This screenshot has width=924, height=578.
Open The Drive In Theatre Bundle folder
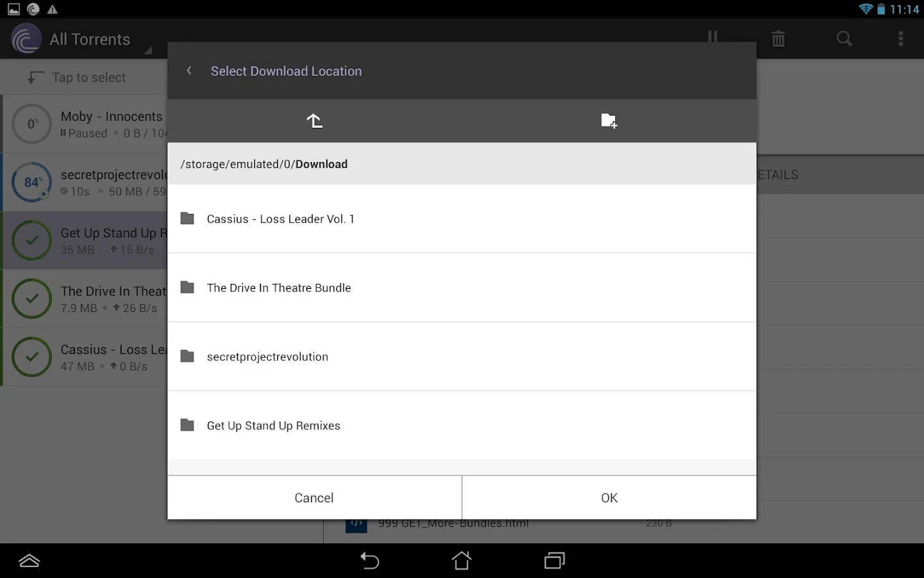click(x=278, y=288)
